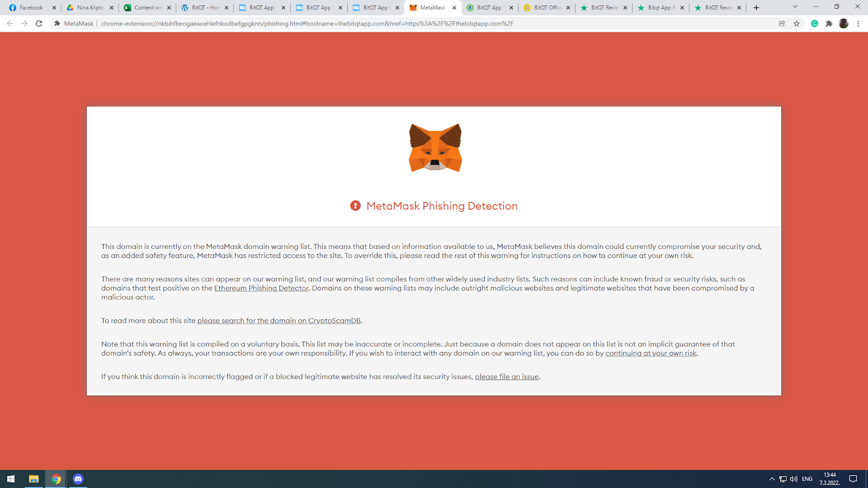Open the tab search dropdown arrow
The image size is (868, 488).
(x=795, y=7)
